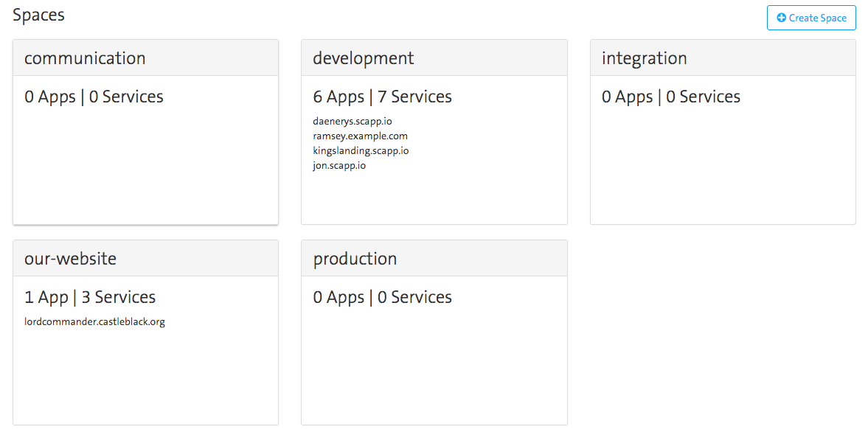
Task: Click the plus icon in Create Space
Action: 781,18
